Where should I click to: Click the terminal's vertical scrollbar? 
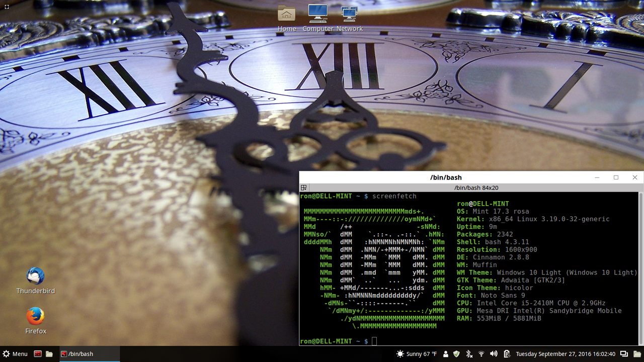(640, 268)
